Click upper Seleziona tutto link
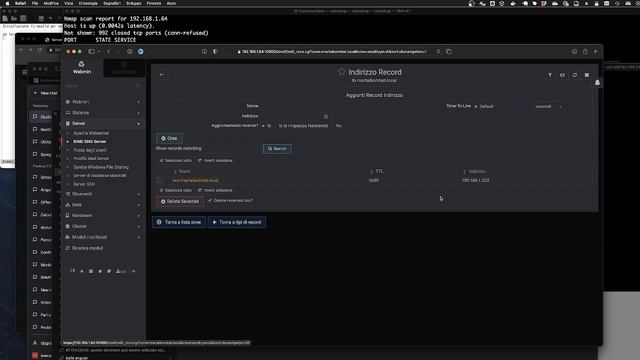This screenshot has height=360, width=640. coord(176,161)
